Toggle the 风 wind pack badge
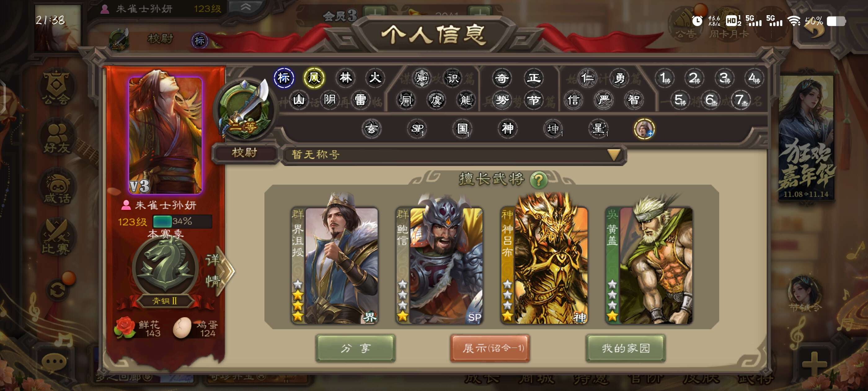 314,78
